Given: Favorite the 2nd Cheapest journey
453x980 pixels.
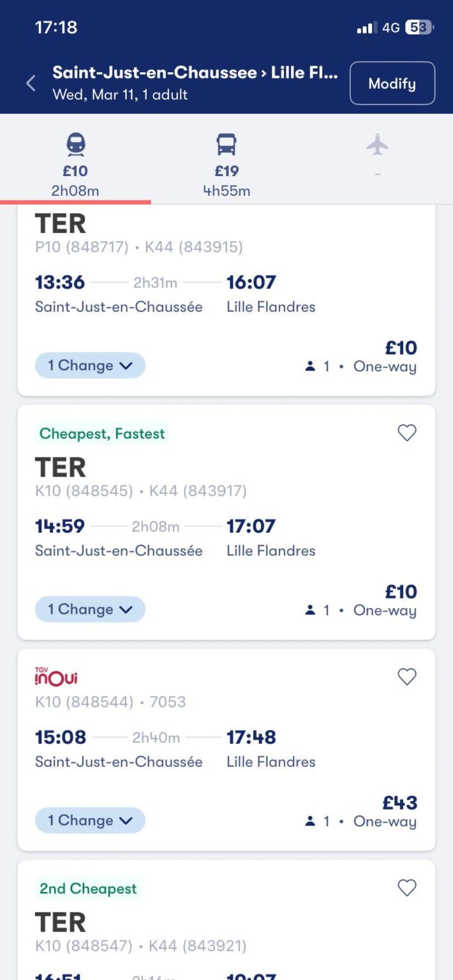Looking at the screenshot, I should 406,887.
